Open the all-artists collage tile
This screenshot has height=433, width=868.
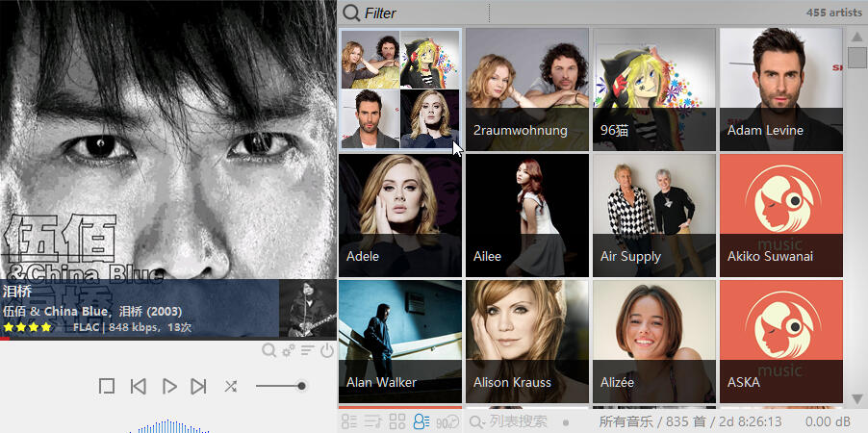(x=399, y=89)
